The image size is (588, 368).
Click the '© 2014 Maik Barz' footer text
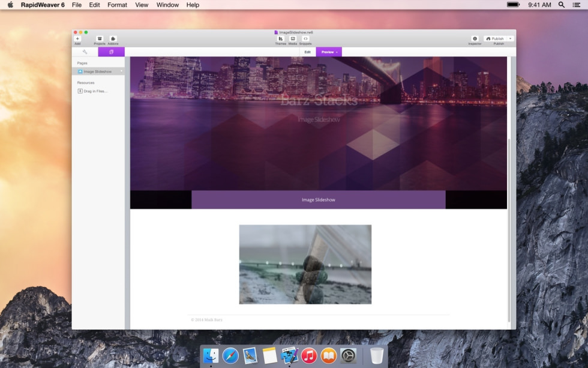(206, 319)
